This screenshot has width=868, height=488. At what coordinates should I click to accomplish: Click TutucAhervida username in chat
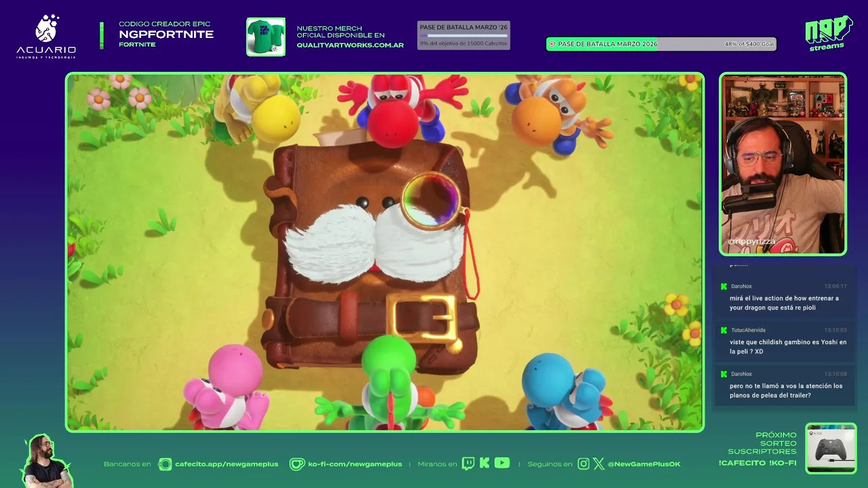pos(748,330)
